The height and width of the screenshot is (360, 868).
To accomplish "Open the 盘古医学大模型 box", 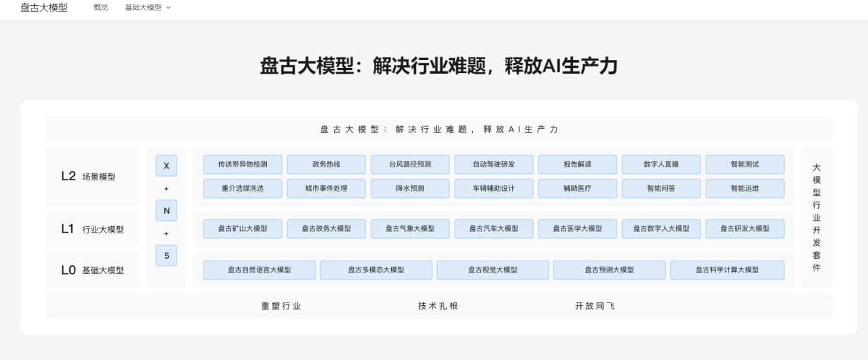I will [x=578, y=229].
